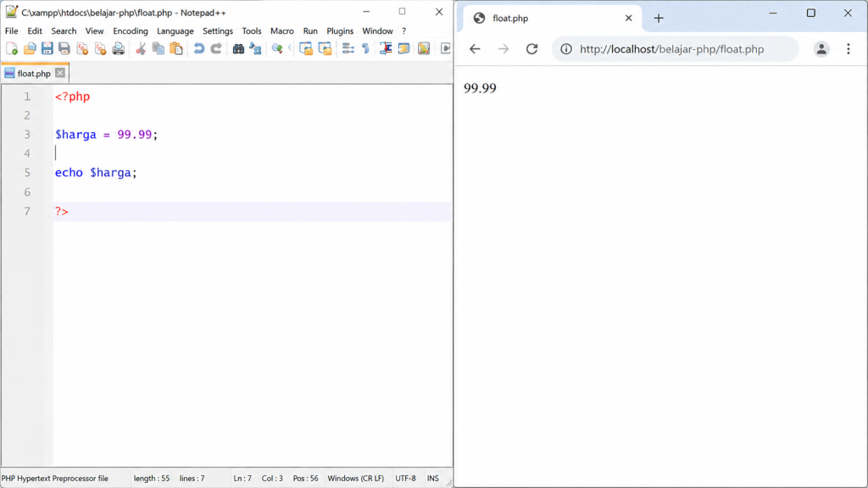Open Find with the binoculars icon

click(x=238, y=48)
